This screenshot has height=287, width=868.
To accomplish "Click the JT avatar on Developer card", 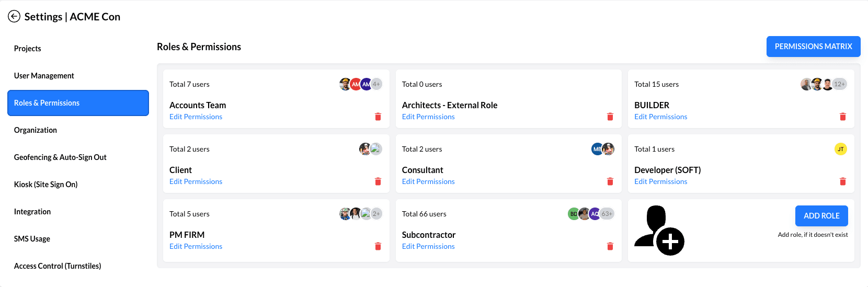I will (841, 149).
